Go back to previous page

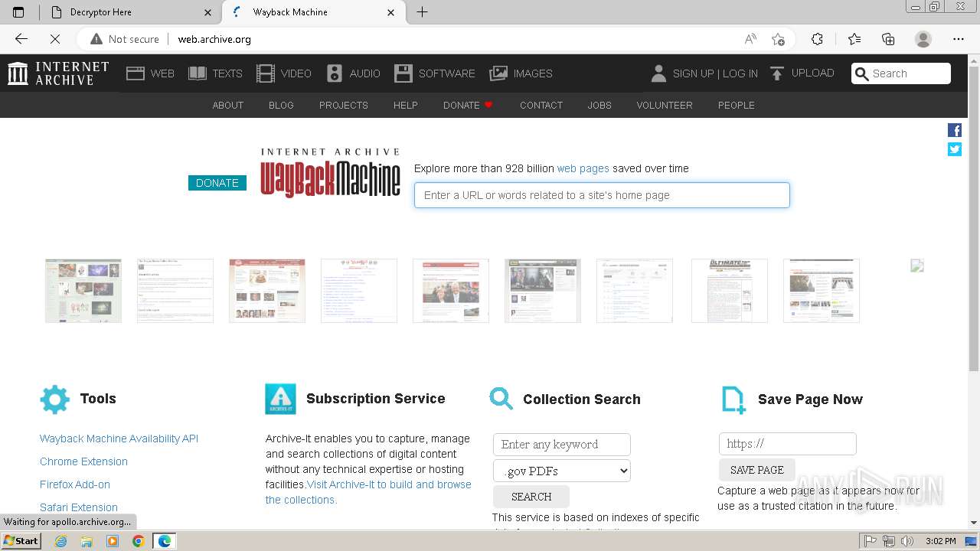click(21, 39)
